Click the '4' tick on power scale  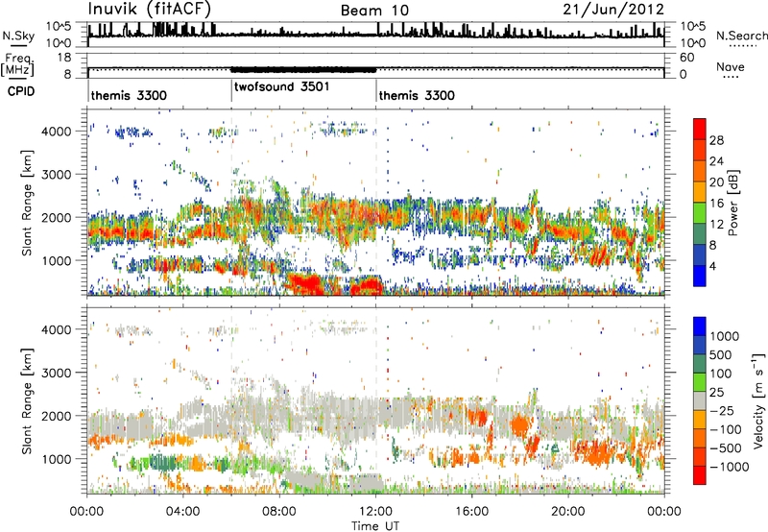point(713,266)
